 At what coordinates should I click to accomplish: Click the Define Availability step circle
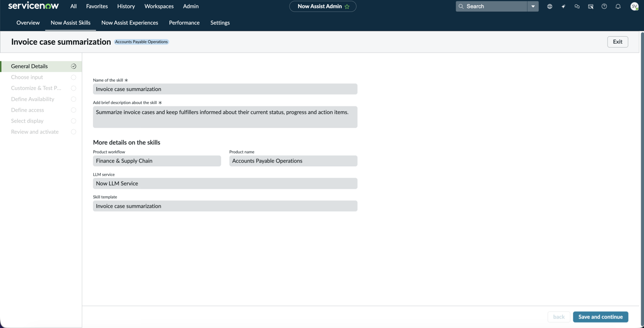[74, 99]
